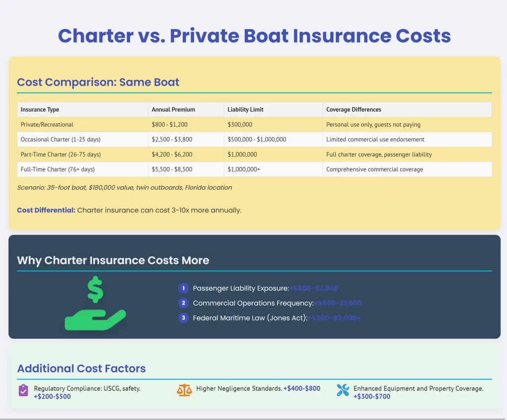Viewport: 507px width, 420px height.
Task: Click the Additional Cost Factors heading
Action: coord(81,368)
